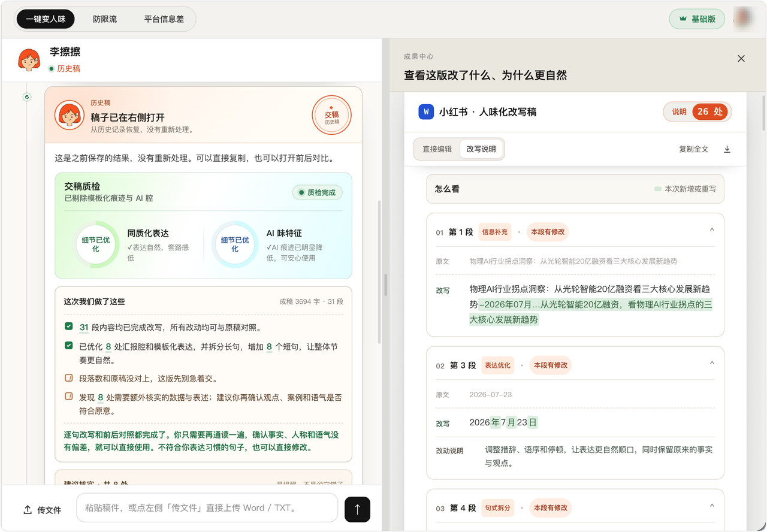Click the 成稿 3694 字 · 31 段 text
Screen dimensions: 767x532
312,301
